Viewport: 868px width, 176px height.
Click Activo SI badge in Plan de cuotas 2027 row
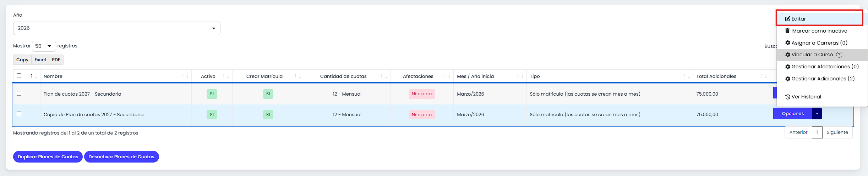[x=212, y=94]
